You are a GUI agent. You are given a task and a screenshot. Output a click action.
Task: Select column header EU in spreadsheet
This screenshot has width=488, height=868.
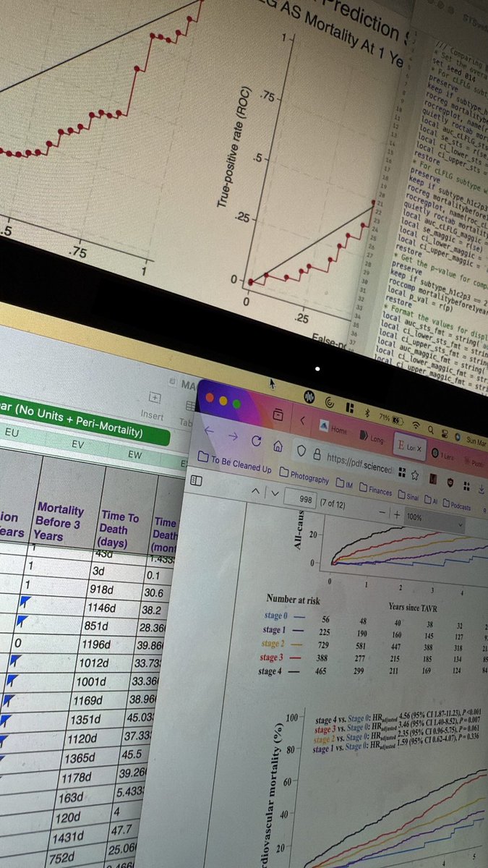(12, 434)
